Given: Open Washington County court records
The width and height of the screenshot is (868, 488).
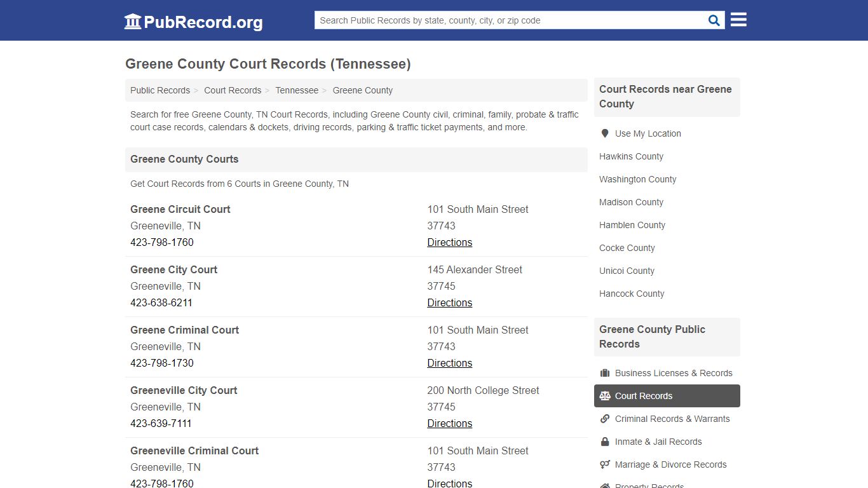Looking at the screenshot, I should (x=637, y=179).
